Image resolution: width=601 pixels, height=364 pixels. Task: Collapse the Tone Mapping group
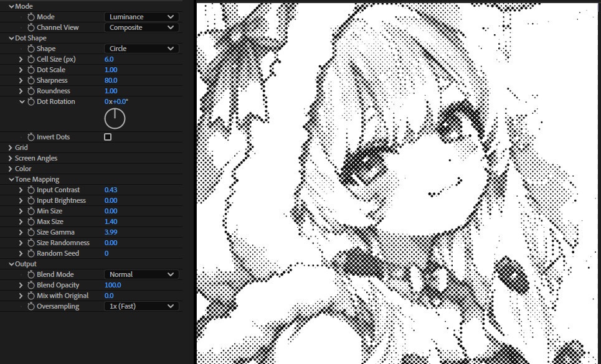(x=11, y=180)
